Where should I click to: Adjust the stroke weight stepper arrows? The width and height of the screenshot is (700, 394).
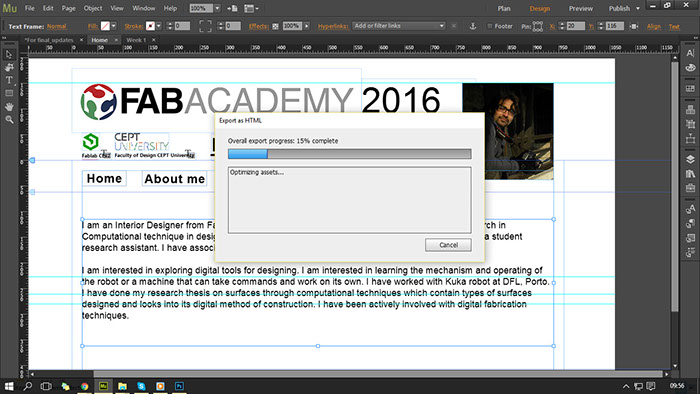[x=169, y=26]
